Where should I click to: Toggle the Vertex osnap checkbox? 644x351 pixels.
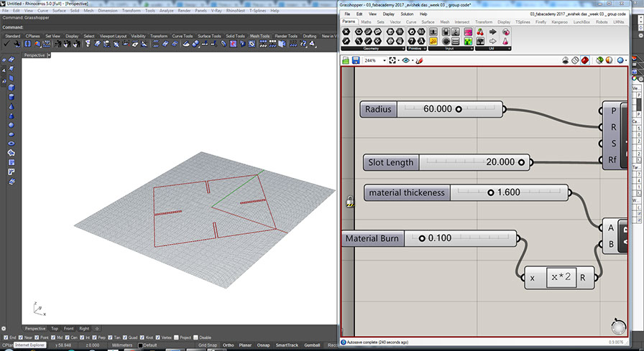tap(157, 337)
